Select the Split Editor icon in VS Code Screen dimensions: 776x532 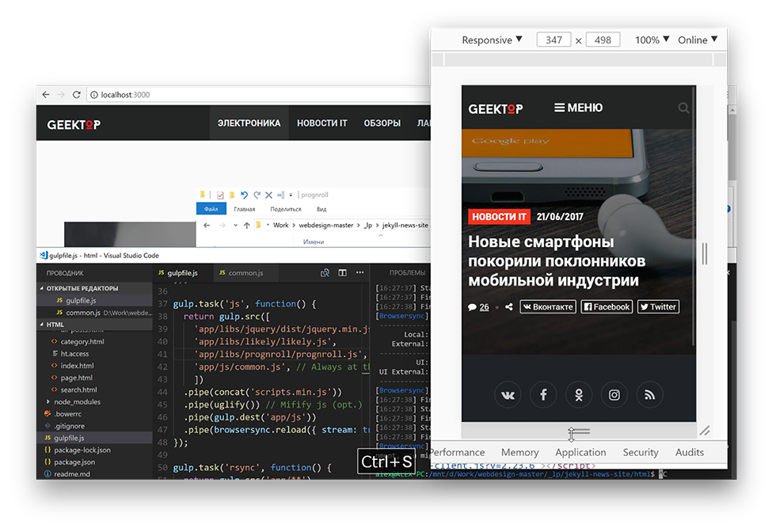click(342, 272)
